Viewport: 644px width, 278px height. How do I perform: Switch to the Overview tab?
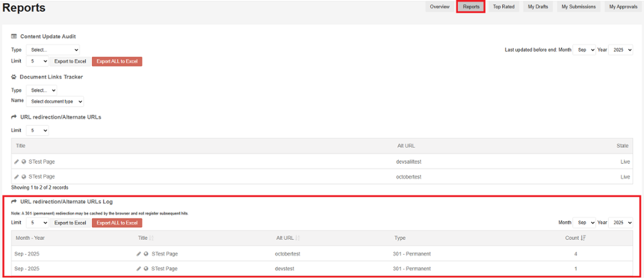[x=440, y=7]
